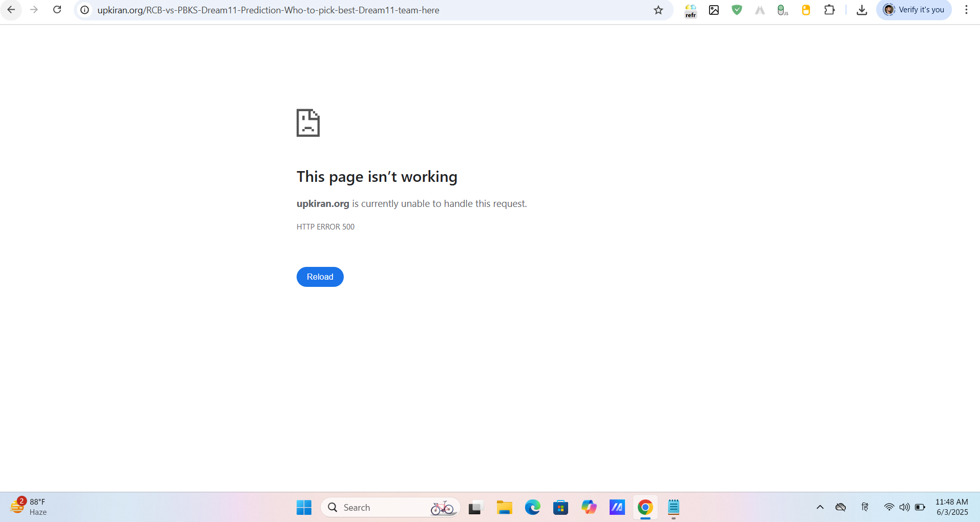Show hidden system tray icons

(820, 507)
